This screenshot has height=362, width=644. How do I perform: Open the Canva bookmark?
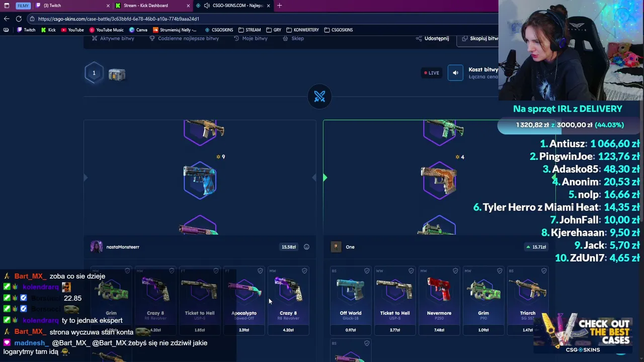click(x=138, y=30)
